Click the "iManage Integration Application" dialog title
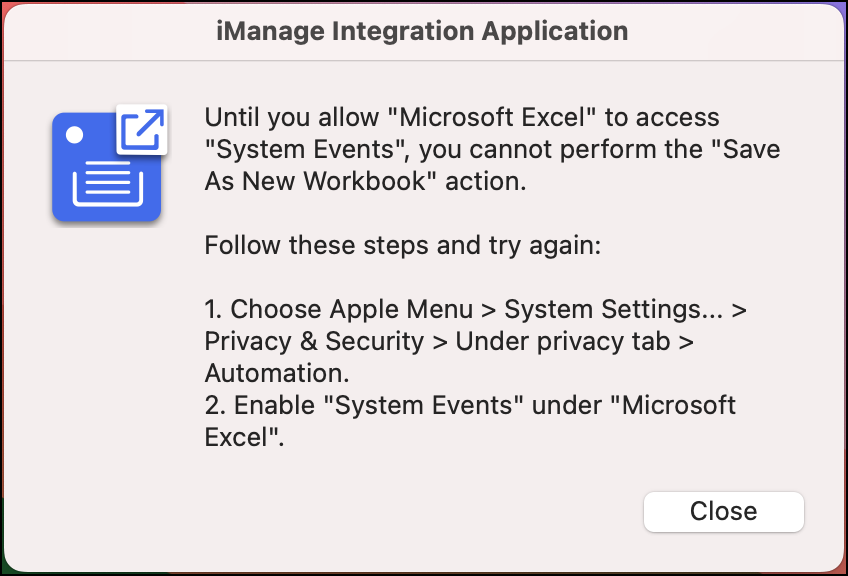 coord(423,31)
